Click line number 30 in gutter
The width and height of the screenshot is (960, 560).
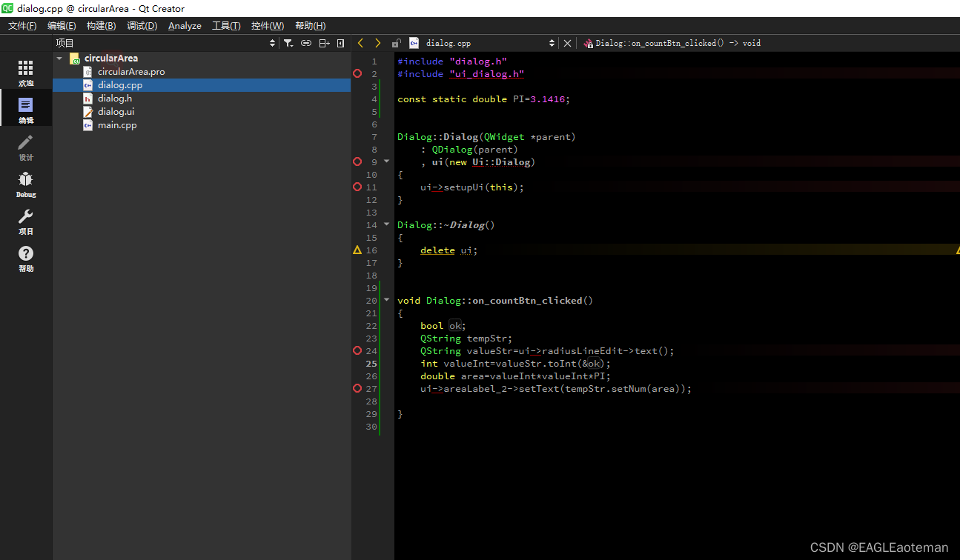371,427
